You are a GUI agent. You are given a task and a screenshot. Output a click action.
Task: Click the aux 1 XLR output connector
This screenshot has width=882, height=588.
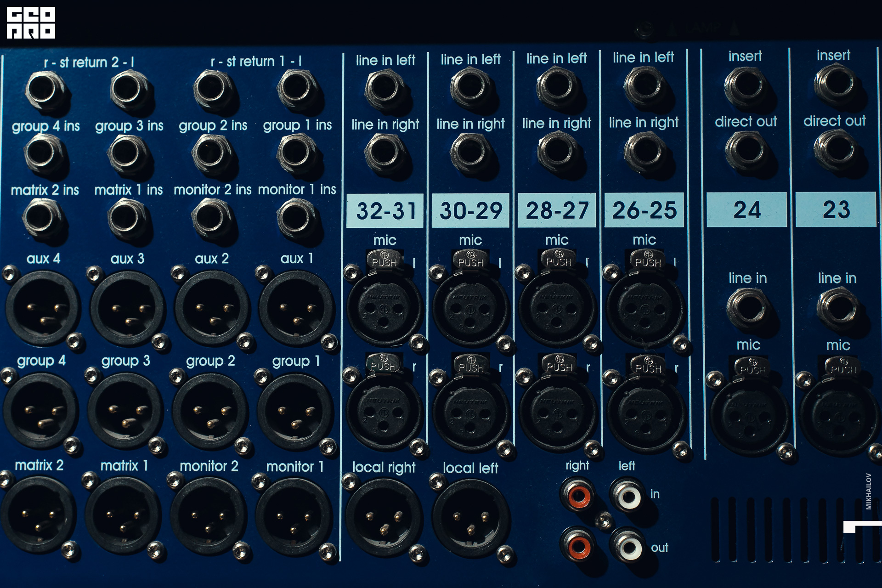297,309
